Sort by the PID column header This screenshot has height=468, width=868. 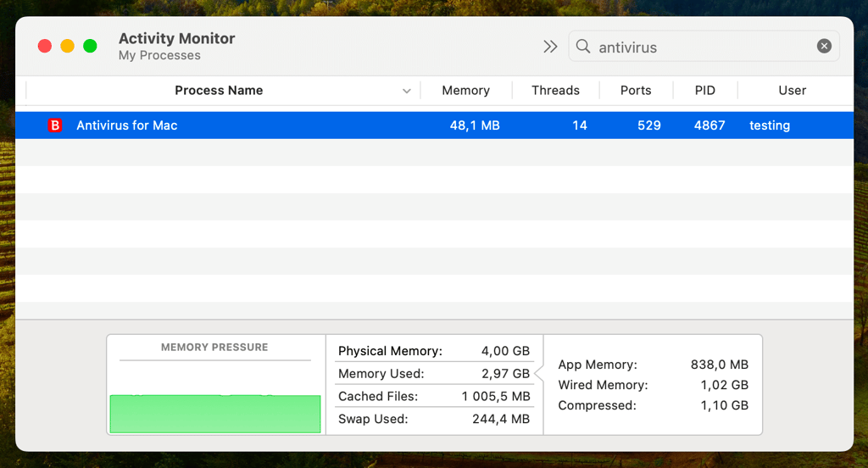[704, 90]
